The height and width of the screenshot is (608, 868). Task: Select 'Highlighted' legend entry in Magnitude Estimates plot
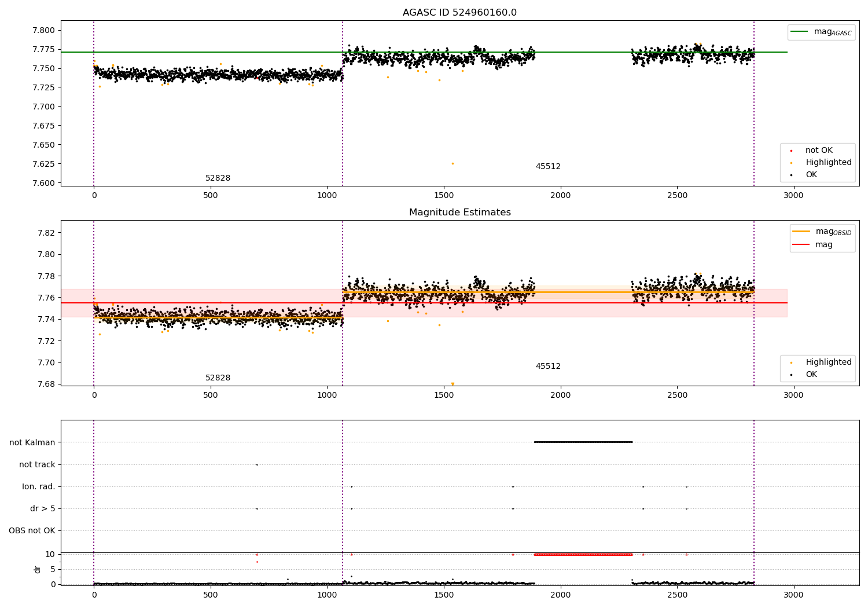click(821, 362)
